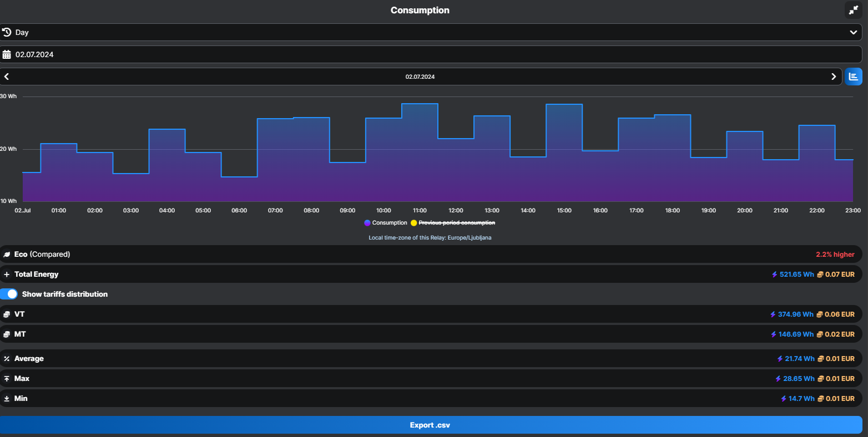868x437 pixels.
Task: Click the plus icon beside Total Energy
Action: coord(7,274)
